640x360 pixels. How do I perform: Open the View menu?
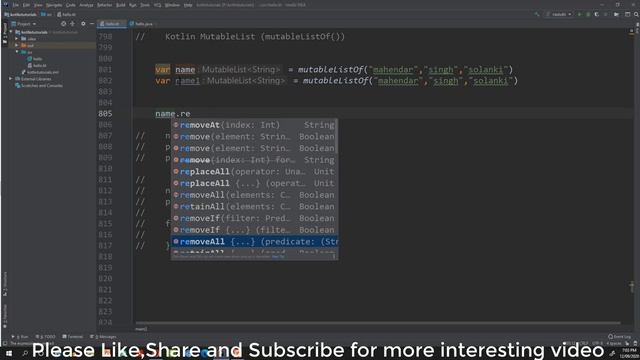[38, 5]
